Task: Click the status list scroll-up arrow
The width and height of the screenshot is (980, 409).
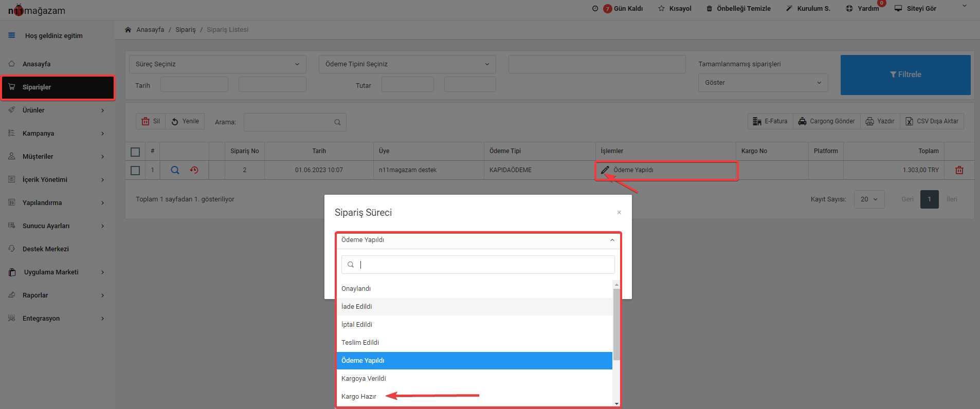Action: click(x=616, y=284)
